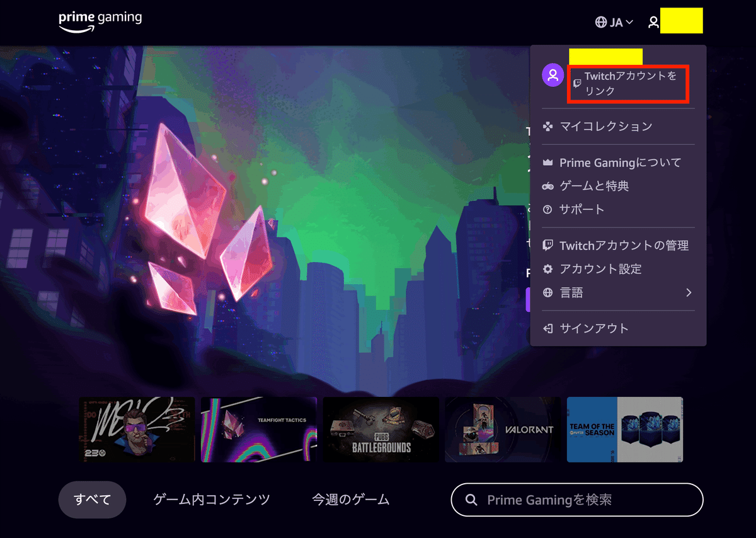756x538 pixels.
Task: Click the globe icon beside 言語
Action: [x=548, y=292]
